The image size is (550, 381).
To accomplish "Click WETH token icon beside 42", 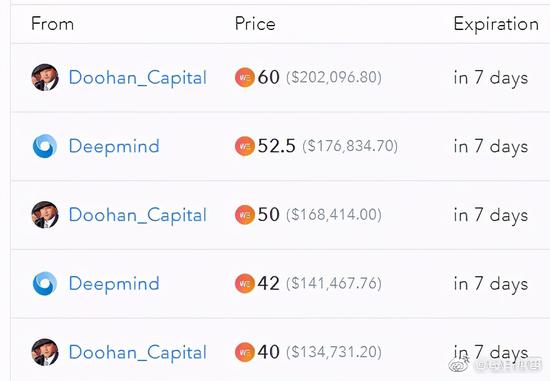I will 245,284.
